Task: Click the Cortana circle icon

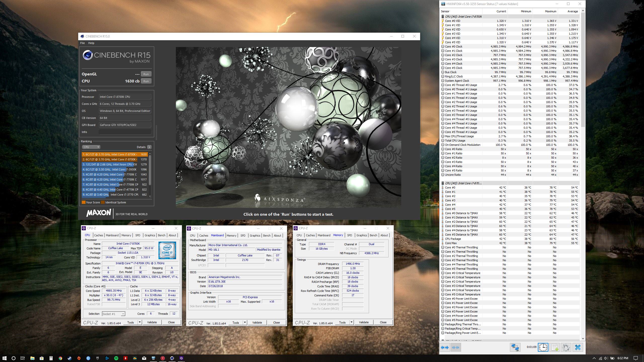Action: [x=14, y=358]
